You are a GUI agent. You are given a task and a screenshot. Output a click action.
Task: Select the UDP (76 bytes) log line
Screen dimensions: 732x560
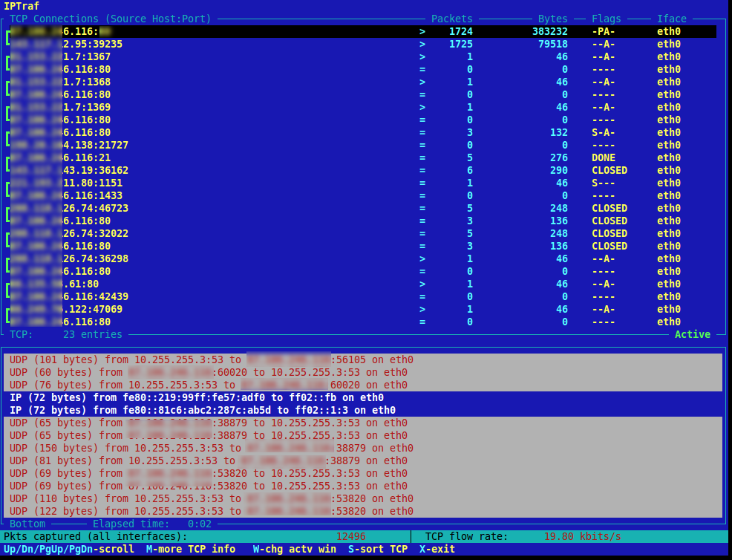tap(363, 385)
